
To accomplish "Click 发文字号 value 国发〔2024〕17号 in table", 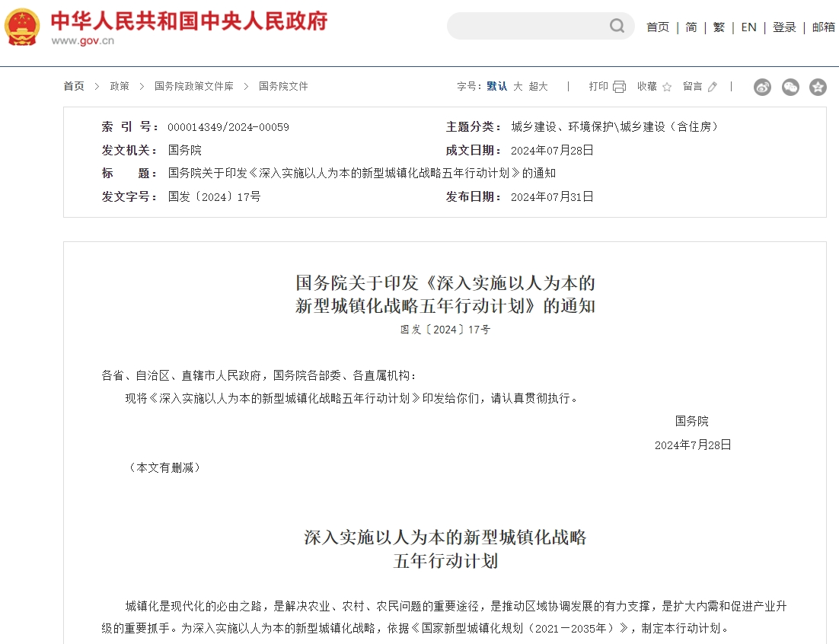I will 214,197.
